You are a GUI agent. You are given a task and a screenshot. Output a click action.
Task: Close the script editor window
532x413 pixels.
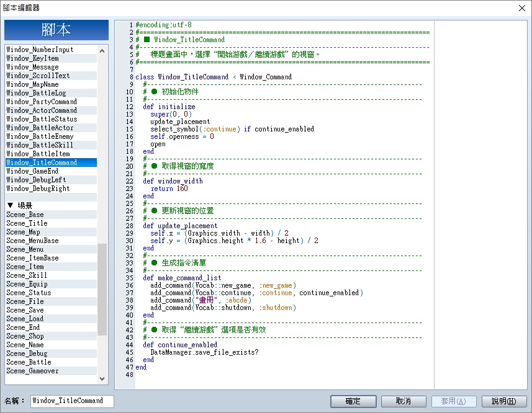pos(522,8)
